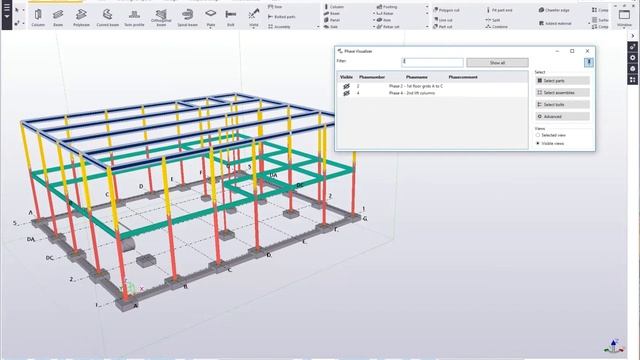Sort by Phasecomment column header

[463, 77]
